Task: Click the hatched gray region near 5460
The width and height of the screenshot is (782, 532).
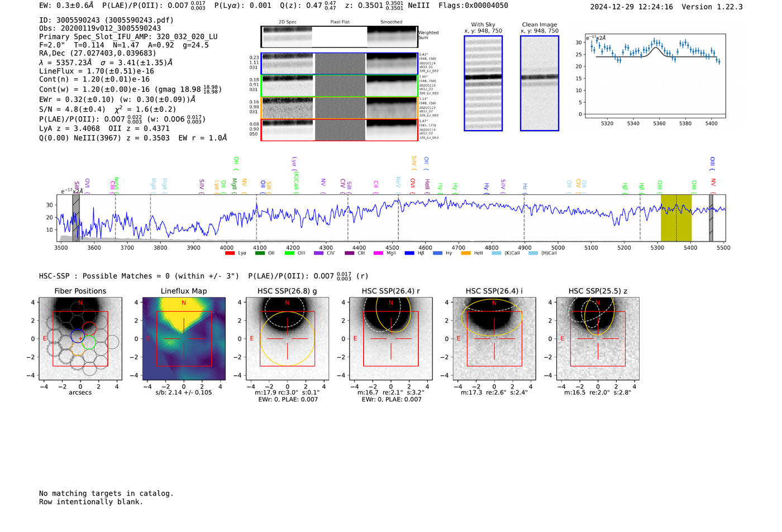Action: (x=711, y=218)
